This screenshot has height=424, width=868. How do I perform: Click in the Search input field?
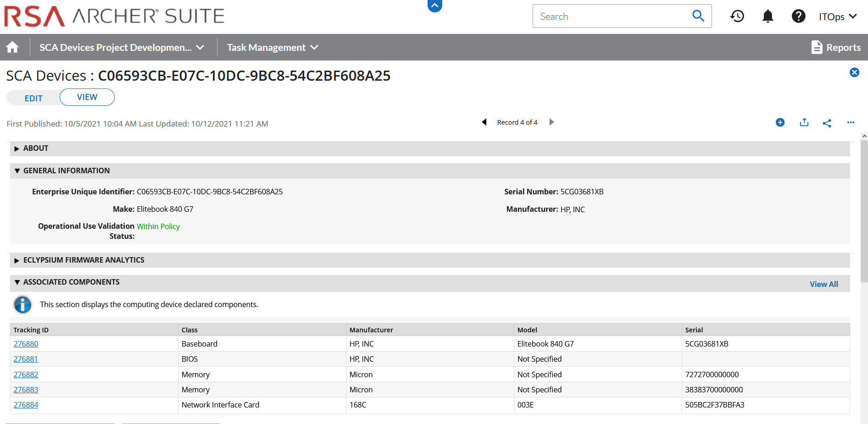click(x=612, y=16)
